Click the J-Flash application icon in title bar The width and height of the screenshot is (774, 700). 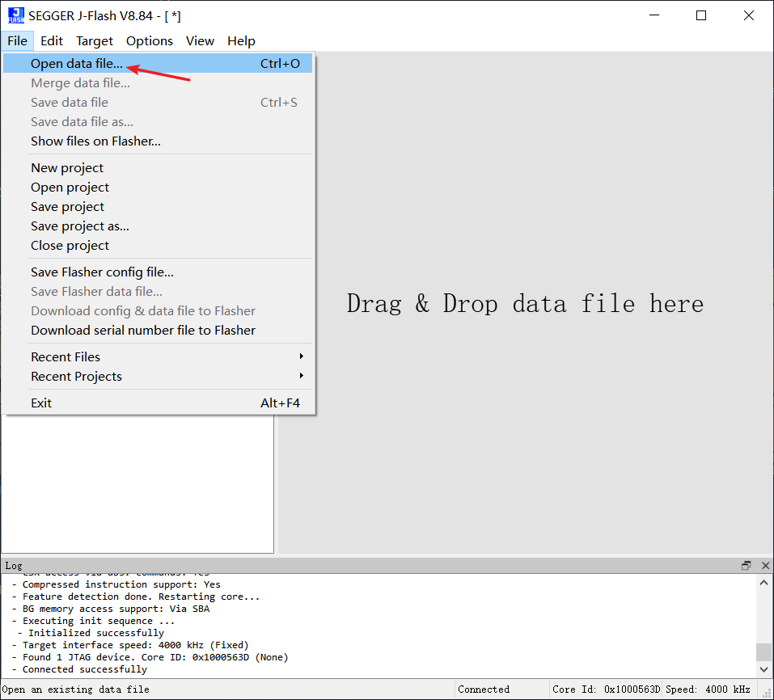(x=16, y=15)
